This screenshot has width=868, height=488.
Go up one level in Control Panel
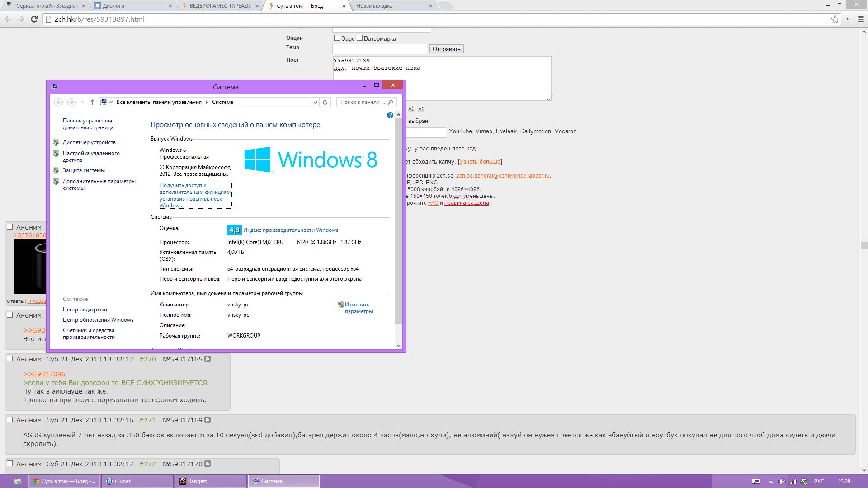click(x=92, y=102)
